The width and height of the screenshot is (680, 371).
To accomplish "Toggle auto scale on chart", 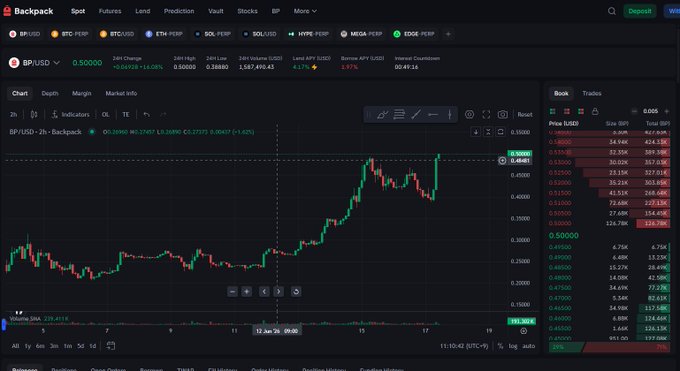I will (528, 346).
